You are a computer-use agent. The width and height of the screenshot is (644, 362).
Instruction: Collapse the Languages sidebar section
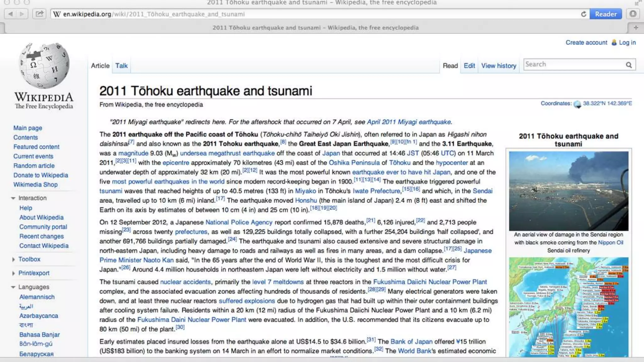13,287
